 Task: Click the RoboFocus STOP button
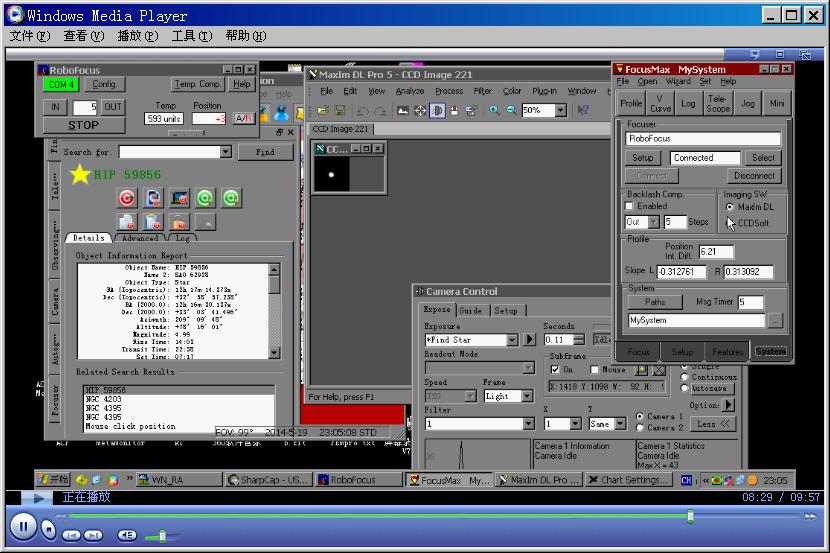tap(84, 125)
